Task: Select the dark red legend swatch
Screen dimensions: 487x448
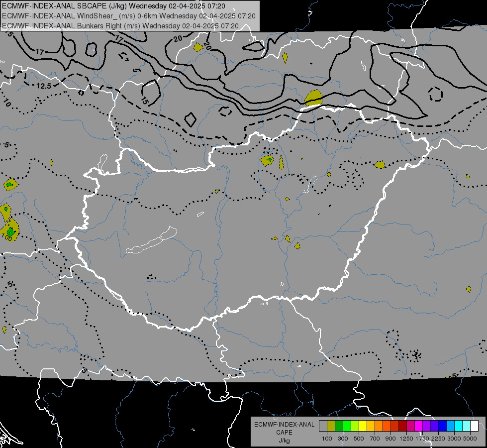Action: (x=403, y=426)
